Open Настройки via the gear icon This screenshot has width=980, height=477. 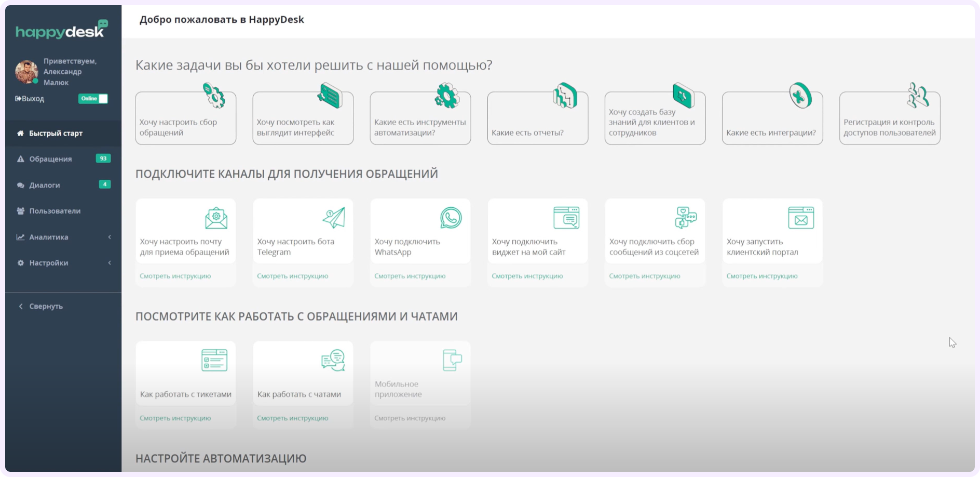click(19, 262)
